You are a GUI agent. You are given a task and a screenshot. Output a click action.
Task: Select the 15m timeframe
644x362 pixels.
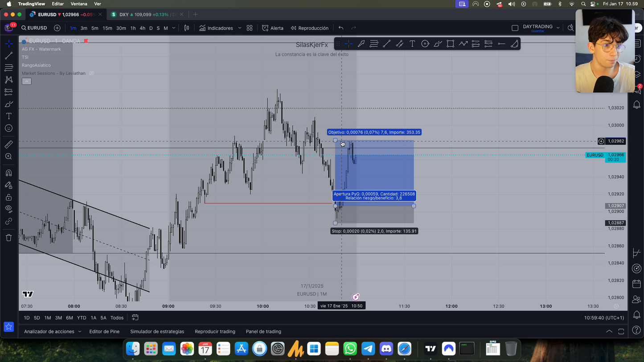point(107,28)
